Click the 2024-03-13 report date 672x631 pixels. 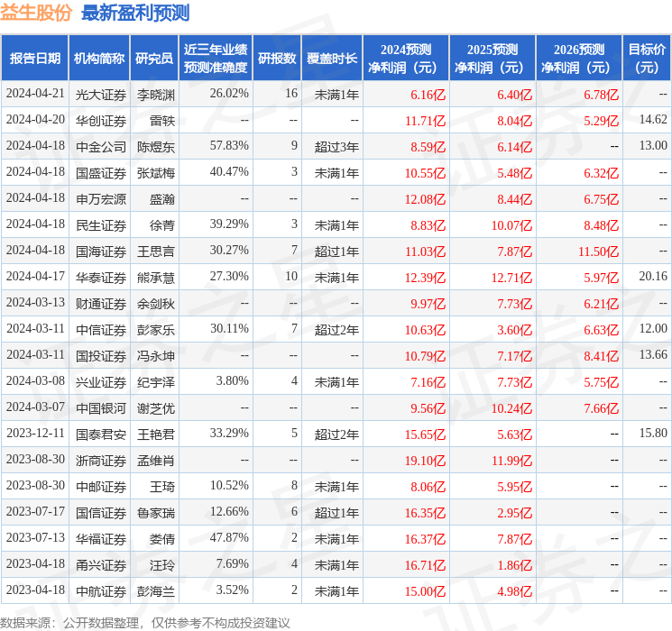(35, 302)
